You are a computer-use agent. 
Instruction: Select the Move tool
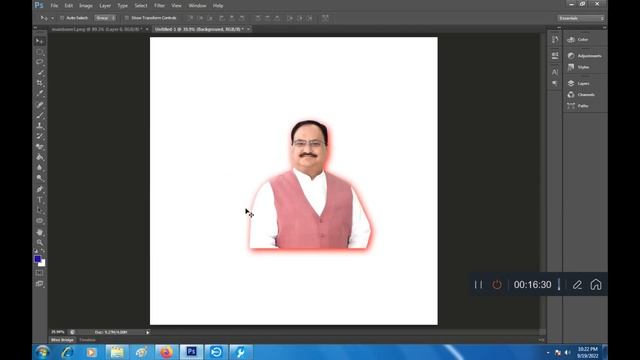click(x=40, y=41)
